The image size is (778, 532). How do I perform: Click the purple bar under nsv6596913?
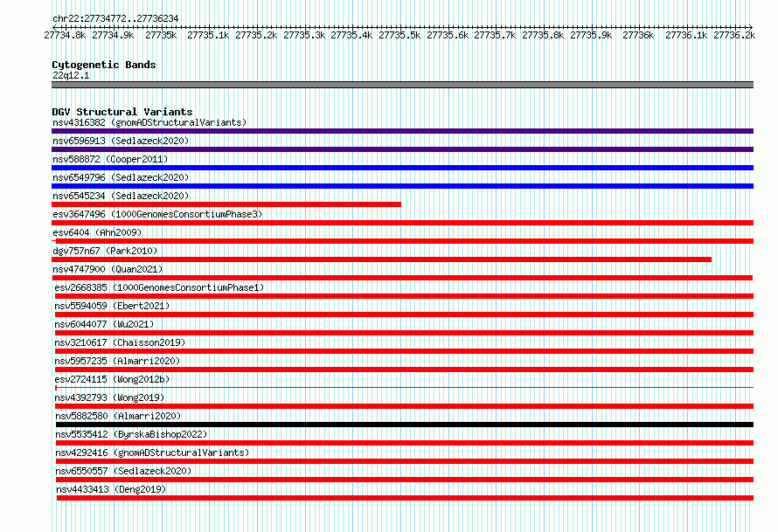point(402,149)
